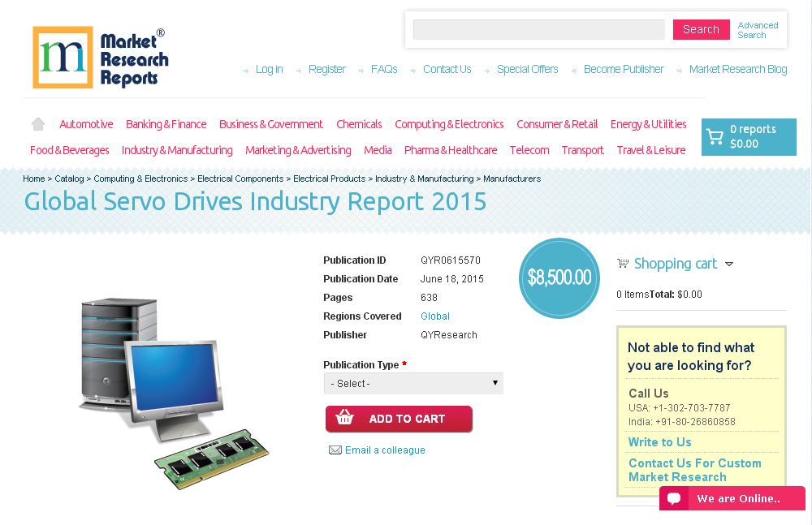The width and height of the screenshot is (812, 525).
Task: Open the Write to Us link
Action: (659, 441)
